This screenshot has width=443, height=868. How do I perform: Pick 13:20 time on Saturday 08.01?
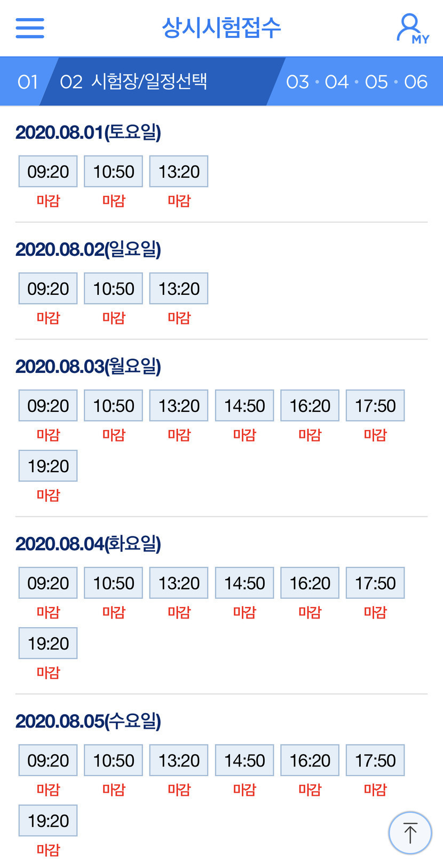[x=179, y=171]
